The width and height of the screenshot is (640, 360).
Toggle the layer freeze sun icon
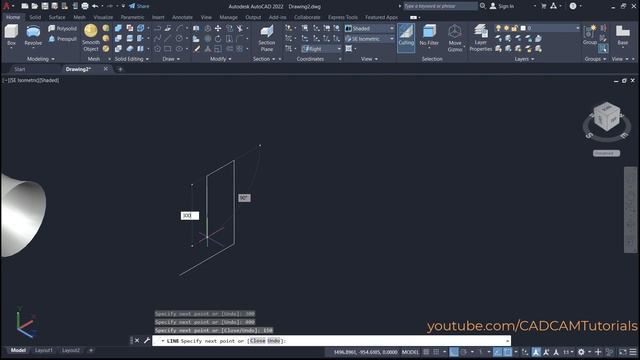[x=506, y=28]
